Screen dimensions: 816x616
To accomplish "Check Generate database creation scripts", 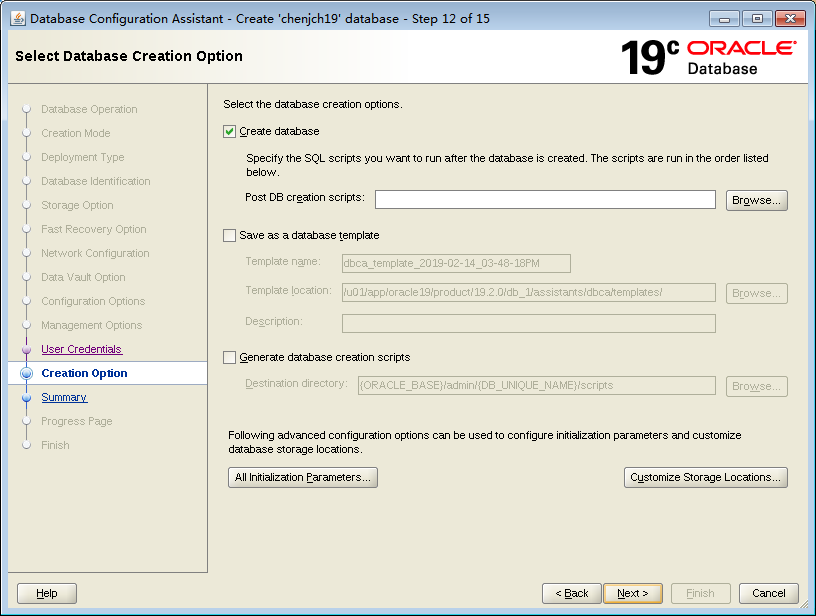I will (x=229, y=357).
